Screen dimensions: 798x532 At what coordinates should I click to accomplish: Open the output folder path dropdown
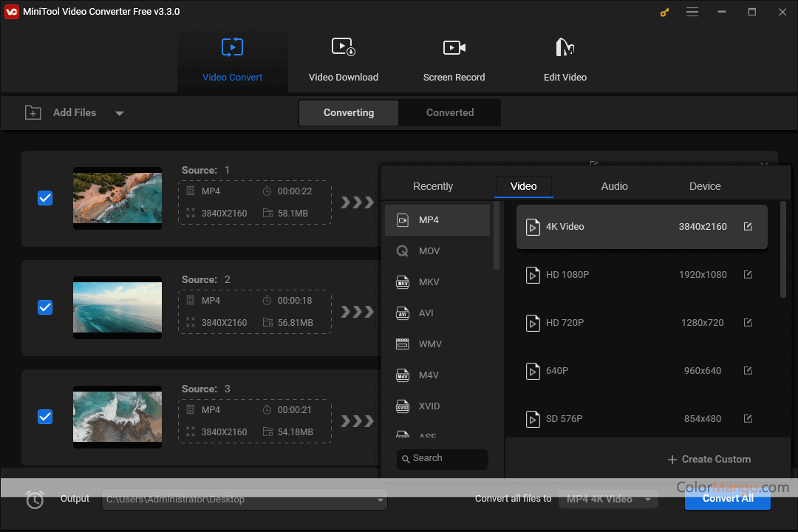tap(381, 499)
